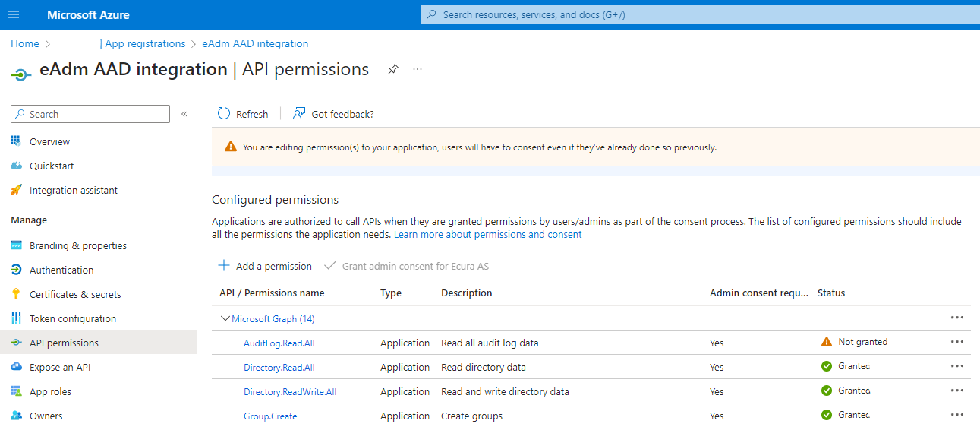
Task: Open the ellipsis menu beside the page title
Action: click(418, 69)
